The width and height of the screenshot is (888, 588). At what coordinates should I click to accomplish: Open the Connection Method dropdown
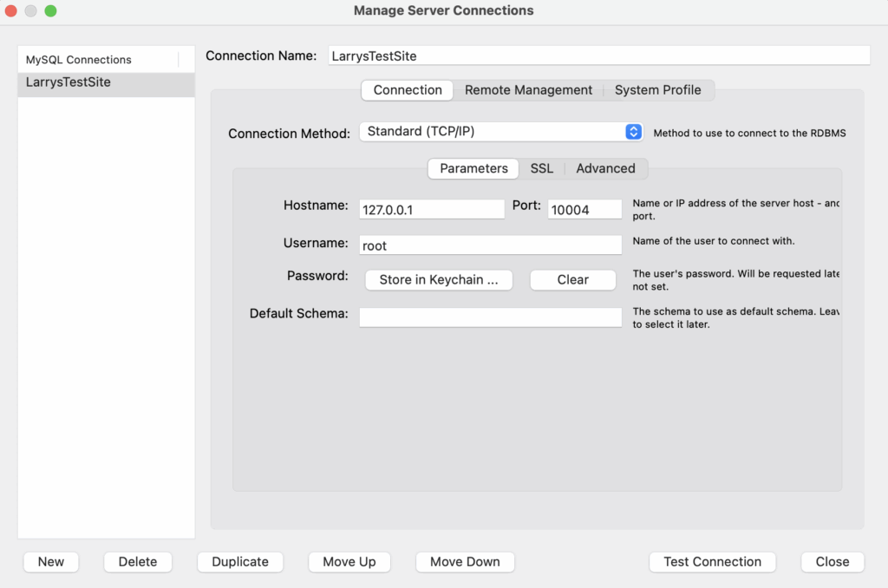(x=500, y=132)
